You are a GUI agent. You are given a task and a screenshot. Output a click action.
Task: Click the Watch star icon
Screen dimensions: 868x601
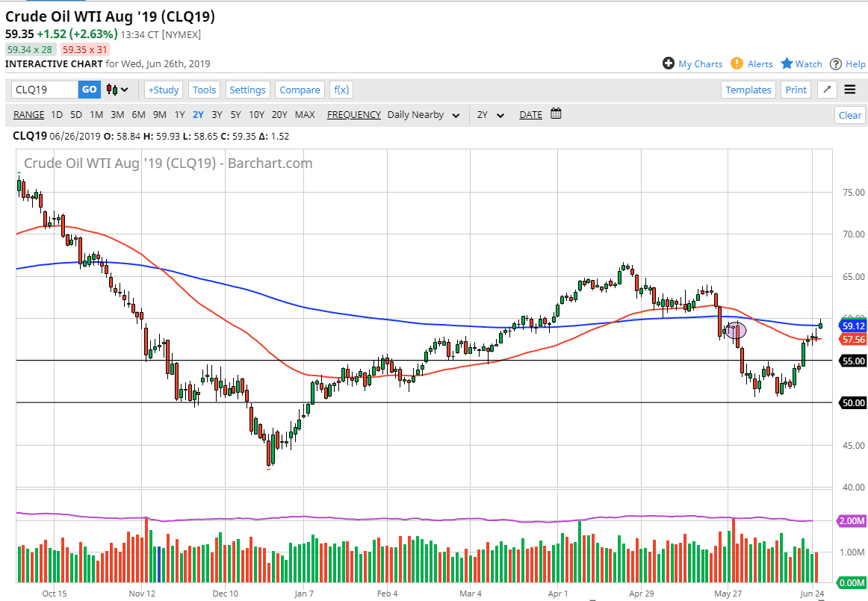tap(787, 63)
